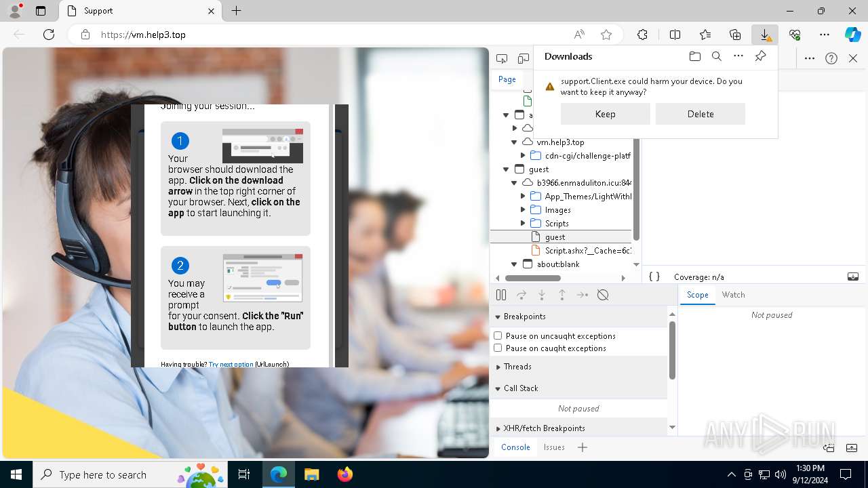Viewport: 868px width, 488px height.
Task: Collapse the b3966.enmaduliton.icu domain node
Action: (x=515, y=183)
